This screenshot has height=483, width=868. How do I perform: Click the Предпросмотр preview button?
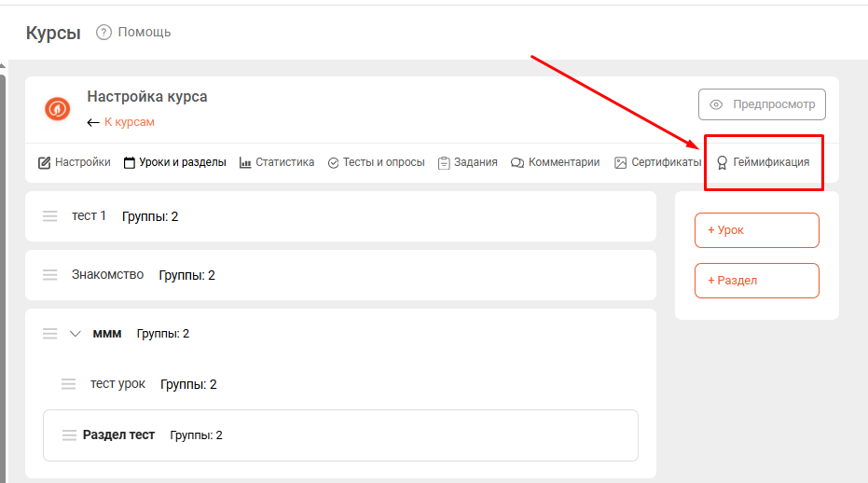[762, 104]
